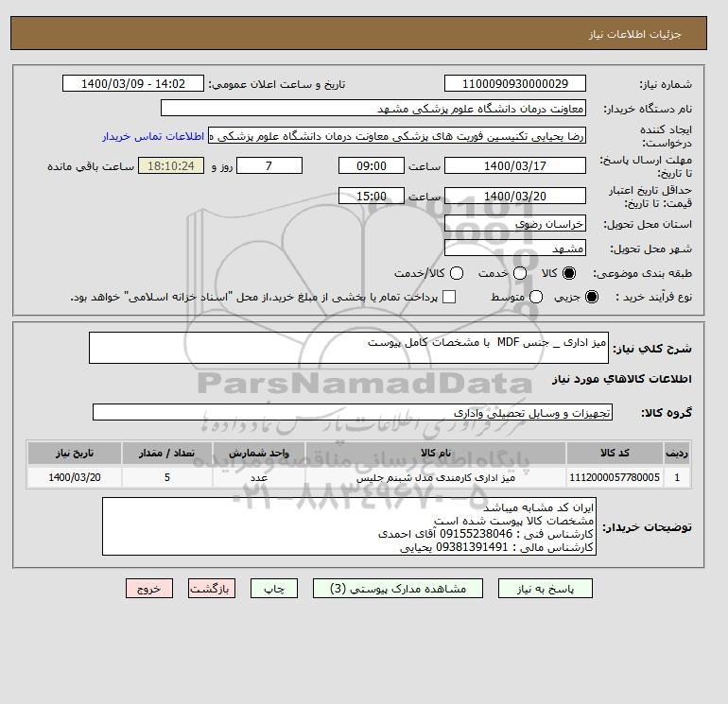This screenshot has width=728, height=704.
Task: Select the کالا radio button
Action: (569, 273)
